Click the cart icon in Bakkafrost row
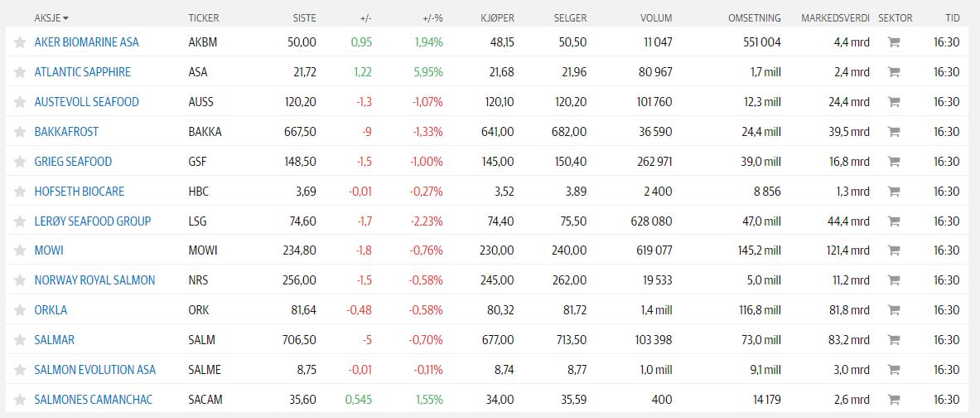Screen dimensions: 980x418 893,132
